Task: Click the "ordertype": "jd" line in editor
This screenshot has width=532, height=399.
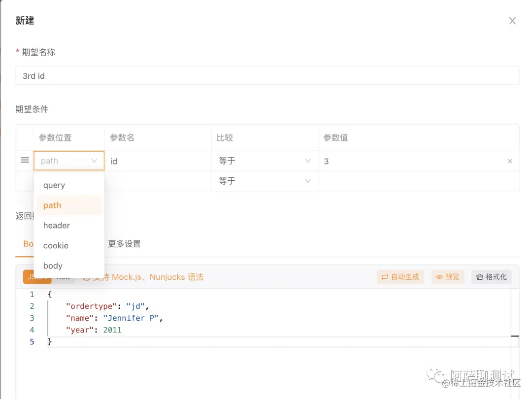Action: coord(107,306)
